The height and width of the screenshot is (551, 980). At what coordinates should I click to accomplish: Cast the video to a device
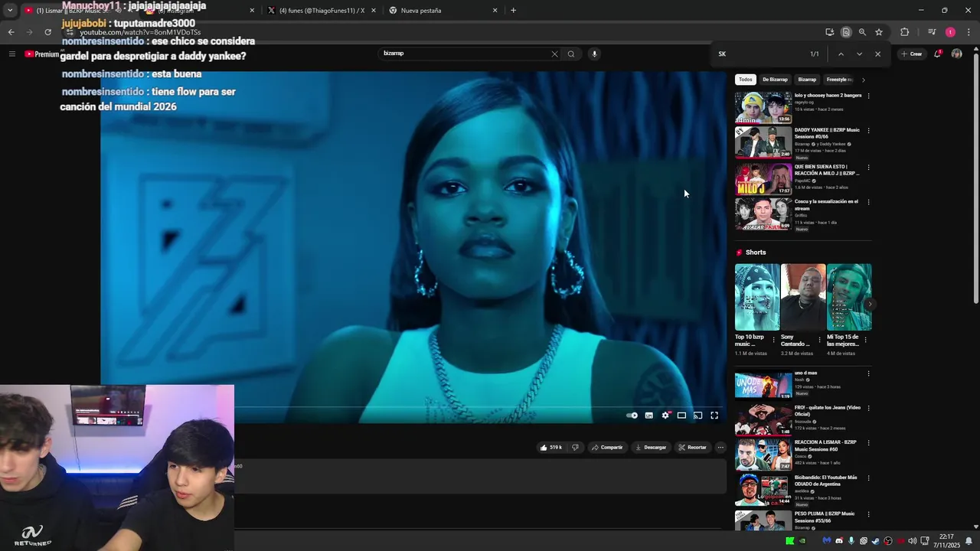pyautogui.click(x=697, y=416)
